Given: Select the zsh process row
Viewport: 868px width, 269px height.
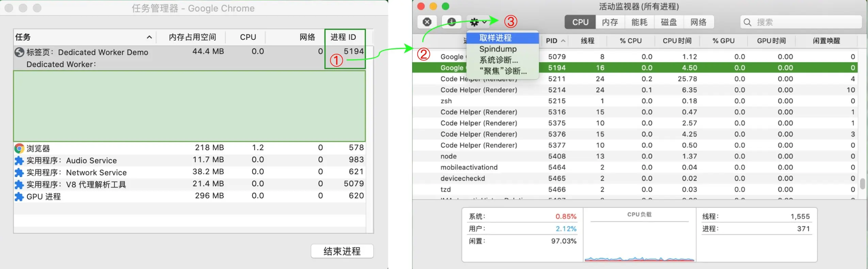Looking at the screenshot, I should coord(635,101).
